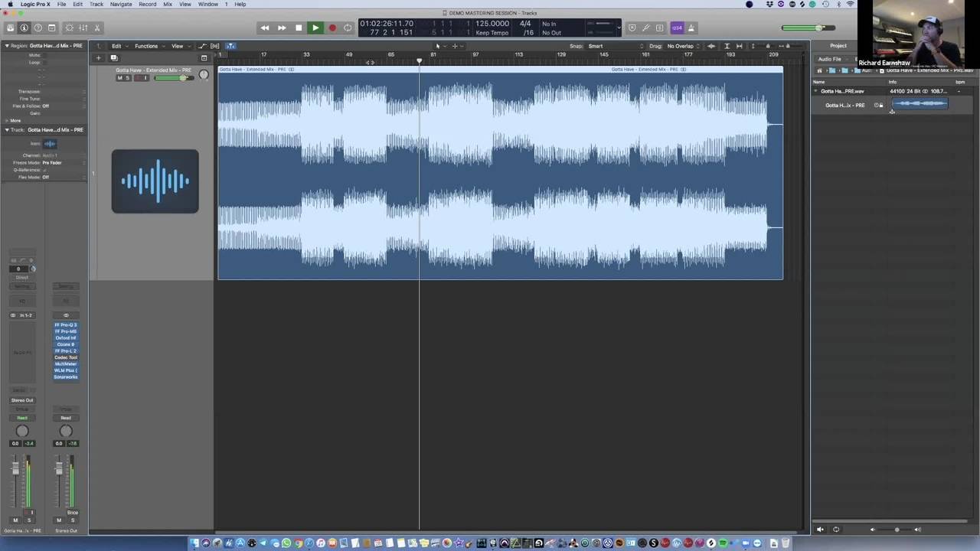Click the Rewind transport button
The width and height of the screenshot is (980, 551).
[x=265, y=28]
